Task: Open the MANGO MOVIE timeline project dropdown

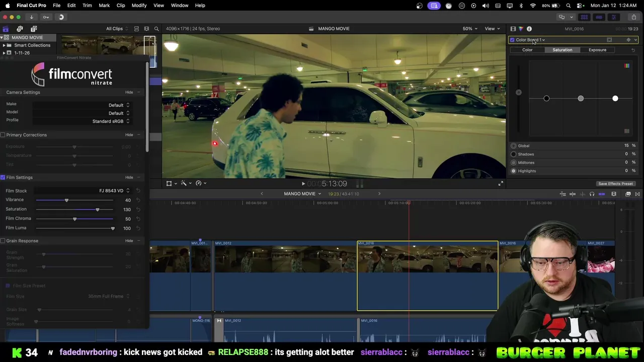Action: 302,194
